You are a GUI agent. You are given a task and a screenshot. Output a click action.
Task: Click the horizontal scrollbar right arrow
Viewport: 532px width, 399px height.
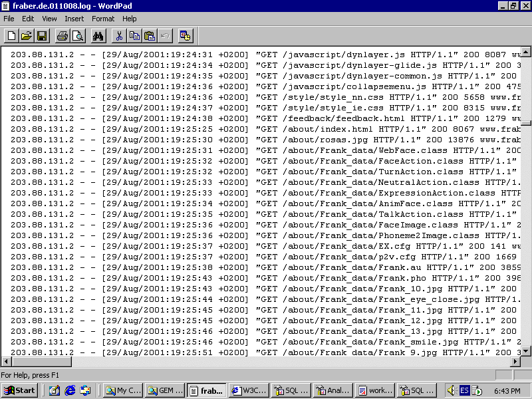pos(515,361)
